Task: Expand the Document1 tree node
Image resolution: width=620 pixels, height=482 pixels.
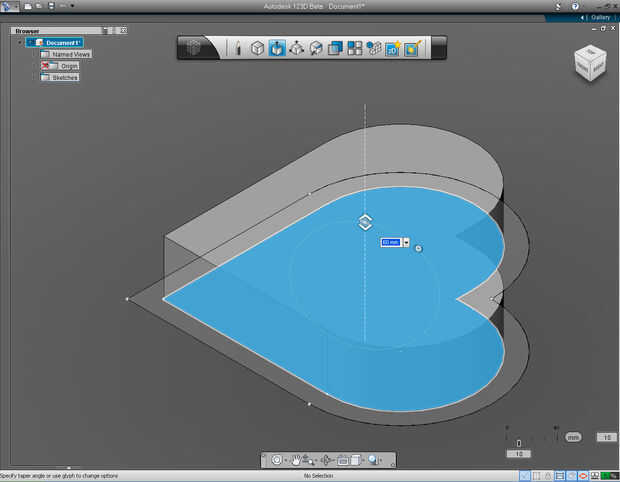Action: [x=19, y=42]
